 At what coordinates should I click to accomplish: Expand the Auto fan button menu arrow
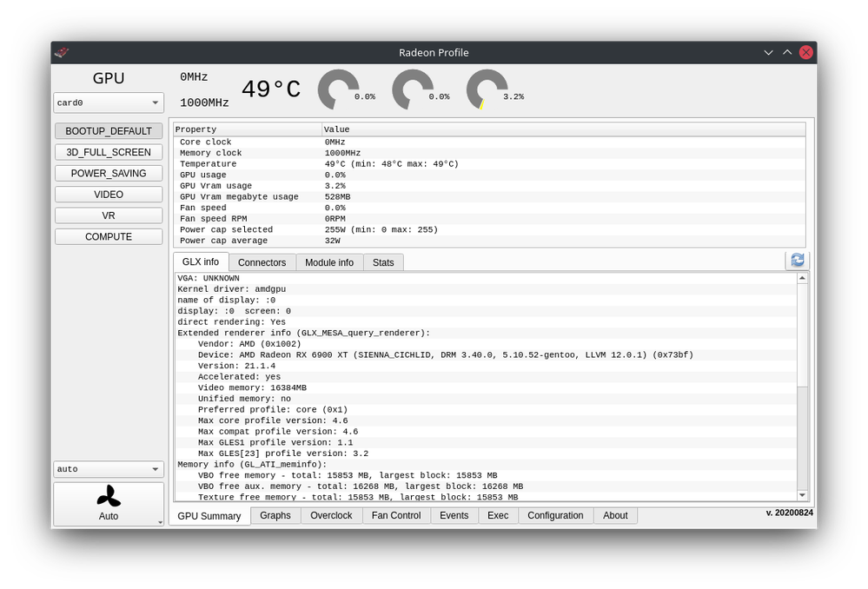(x=160, y=522)
